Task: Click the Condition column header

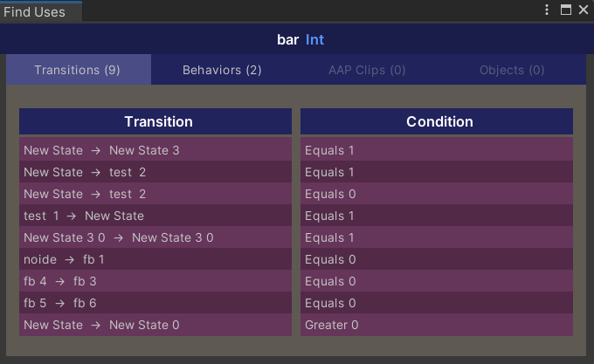Action: (x=437, y=121)
